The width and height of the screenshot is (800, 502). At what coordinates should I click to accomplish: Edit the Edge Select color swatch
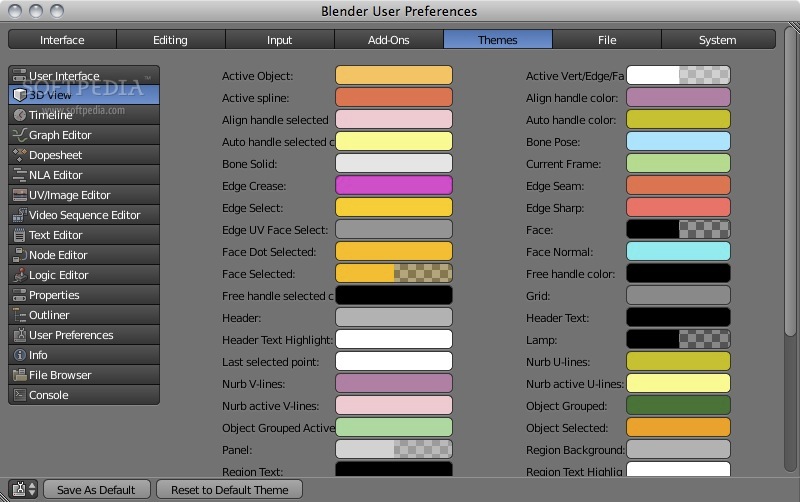point(394,208)
